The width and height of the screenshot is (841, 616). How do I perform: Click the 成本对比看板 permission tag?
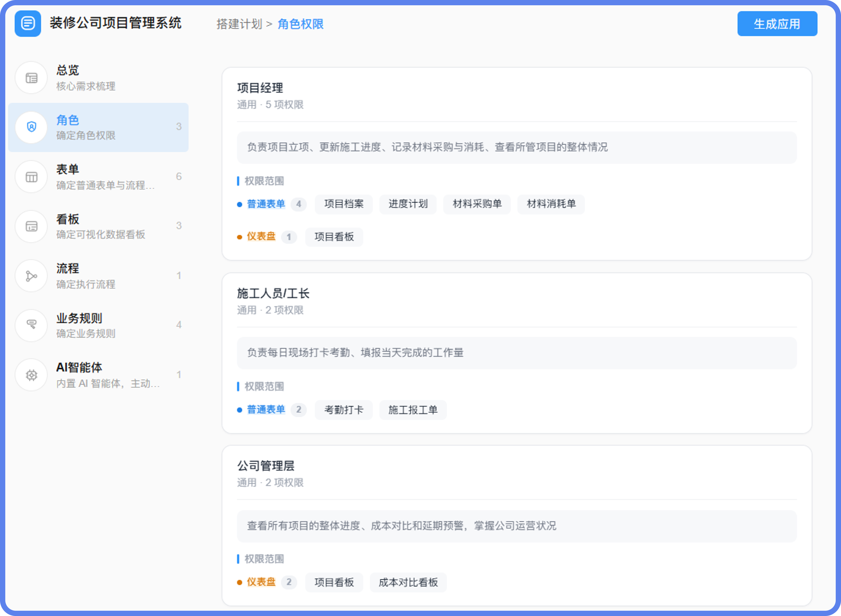pyautogui.click(x=408, y=583)
